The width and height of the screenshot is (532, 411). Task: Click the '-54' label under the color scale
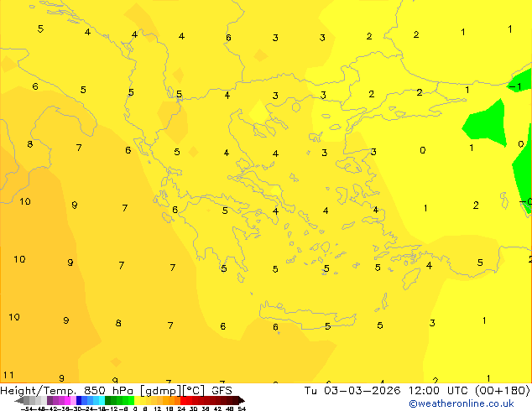pyautogui.click(x=27, y=408)
